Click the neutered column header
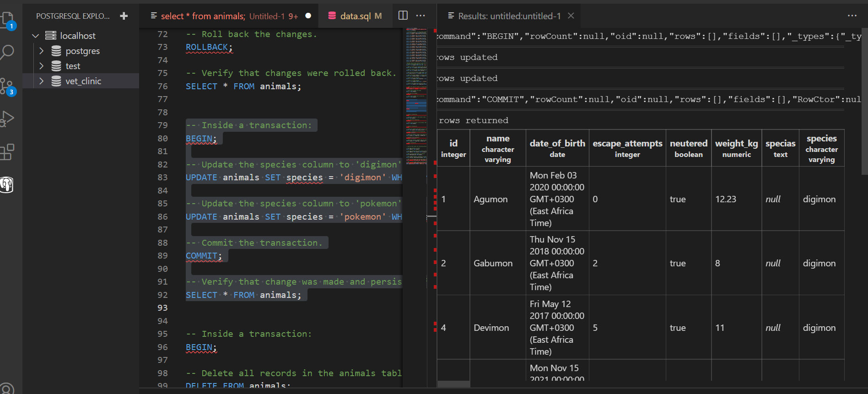This screenshot has height=394, width=868. point(689,148)
